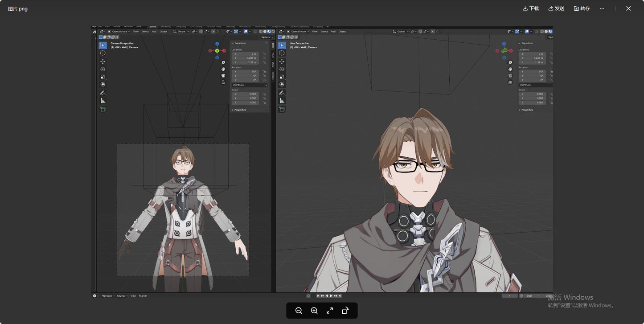
Task: Expand the Properties panel in right sidebar
Action: tap(526, 110)
